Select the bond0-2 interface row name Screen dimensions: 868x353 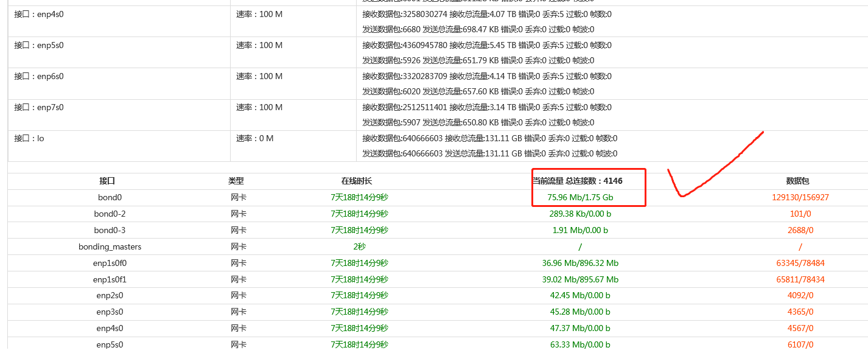point(110,214)
